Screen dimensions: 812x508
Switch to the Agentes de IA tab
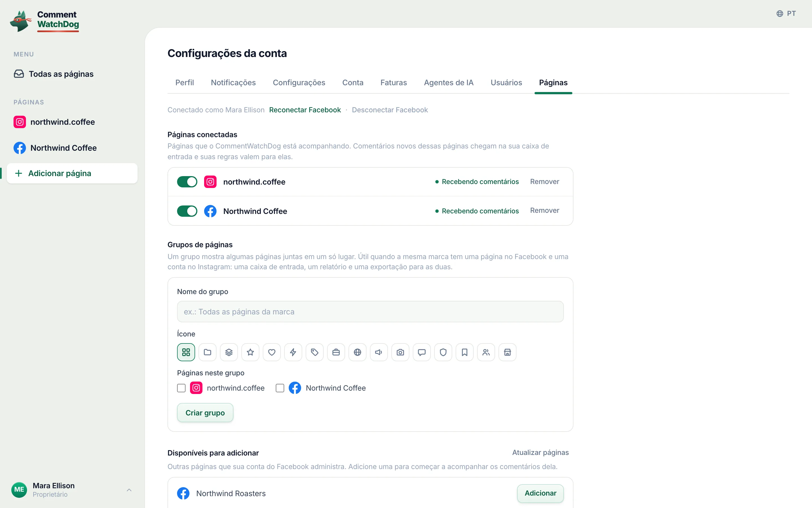[x=449, y=83]
